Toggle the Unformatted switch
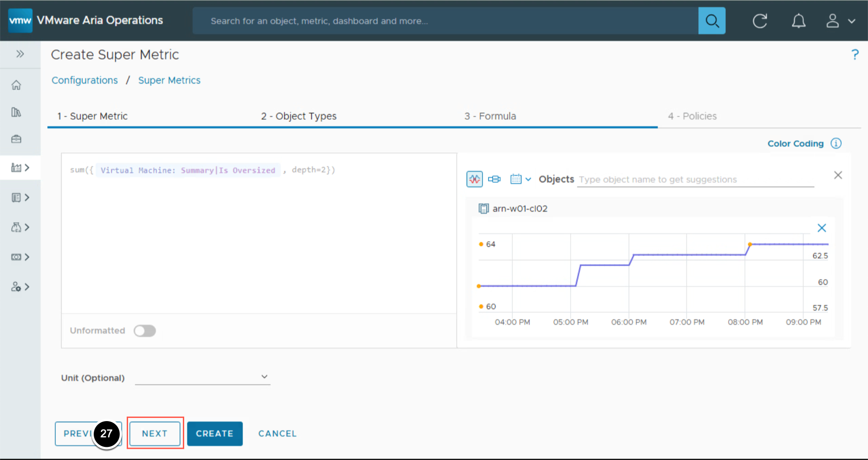868x460 pixels. click(x=145, y=331)
